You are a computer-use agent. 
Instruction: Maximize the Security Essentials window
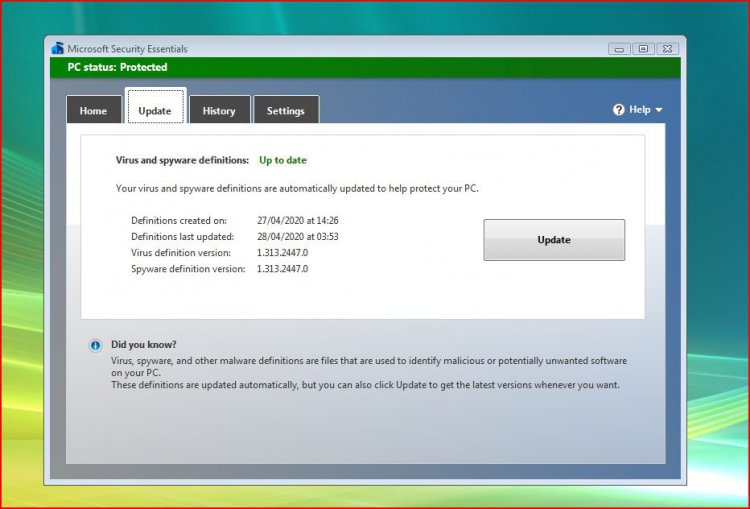coord(643,49)
